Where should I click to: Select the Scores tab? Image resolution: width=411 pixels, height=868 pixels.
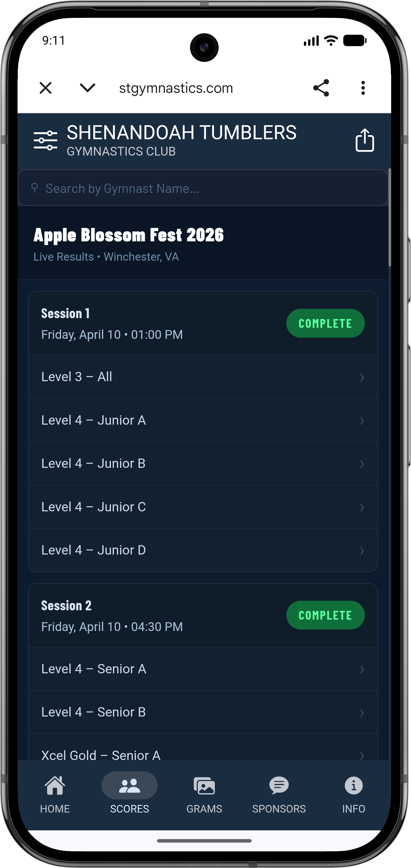[129, 794]
